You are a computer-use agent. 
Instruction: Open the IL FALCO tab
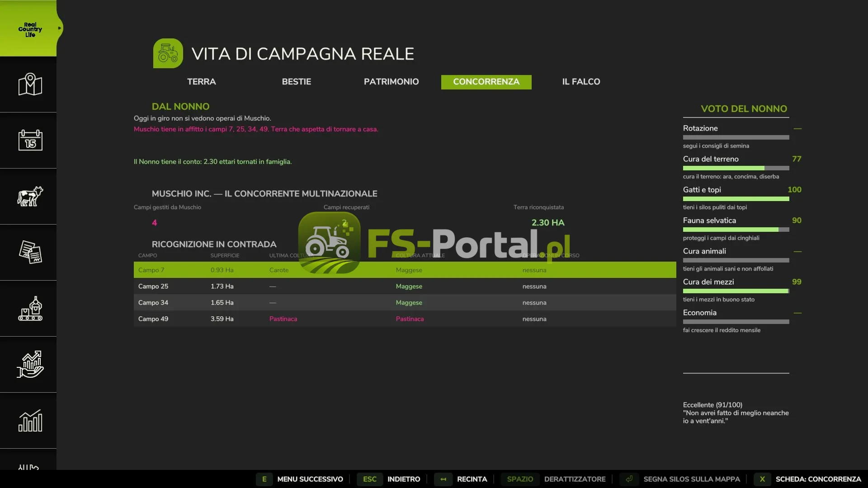(581, 82)
